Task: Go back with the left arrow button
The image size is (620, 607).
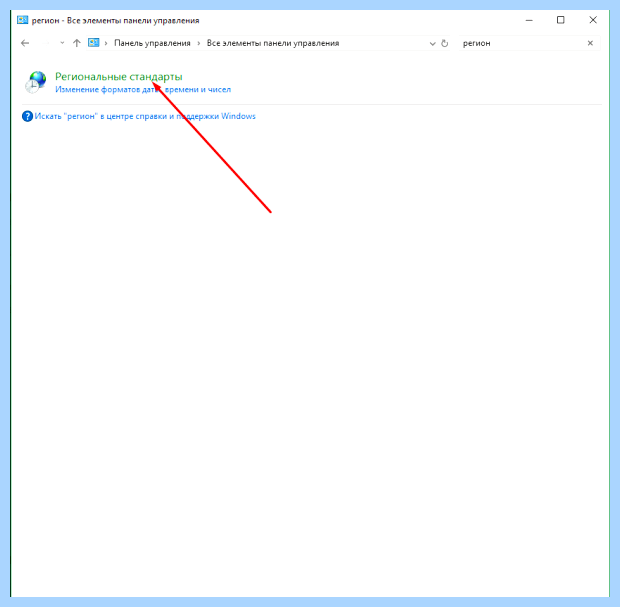Action: pyautogui.click(x=25, y=43)
